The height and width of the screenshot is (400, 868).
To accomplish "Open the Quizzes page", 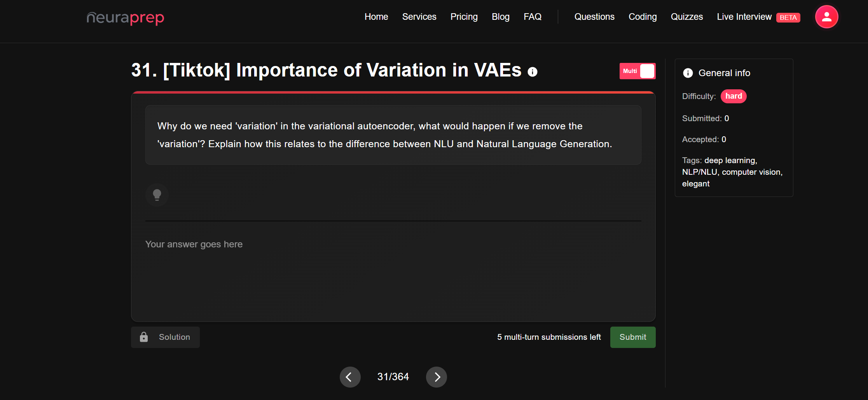I will coord(686,17).
